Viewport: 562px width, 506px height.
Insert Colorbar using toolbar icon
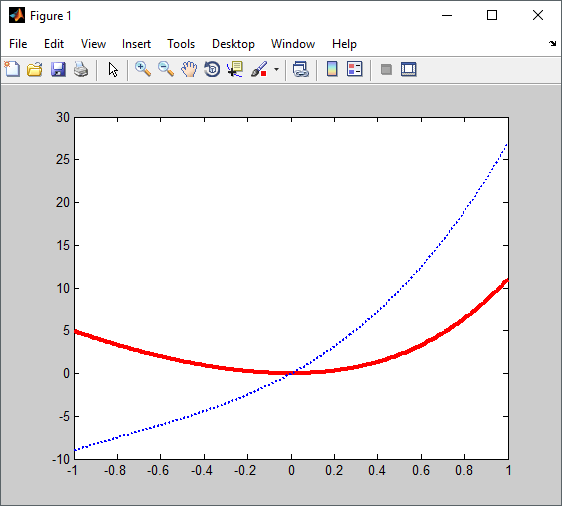[332, 69]
